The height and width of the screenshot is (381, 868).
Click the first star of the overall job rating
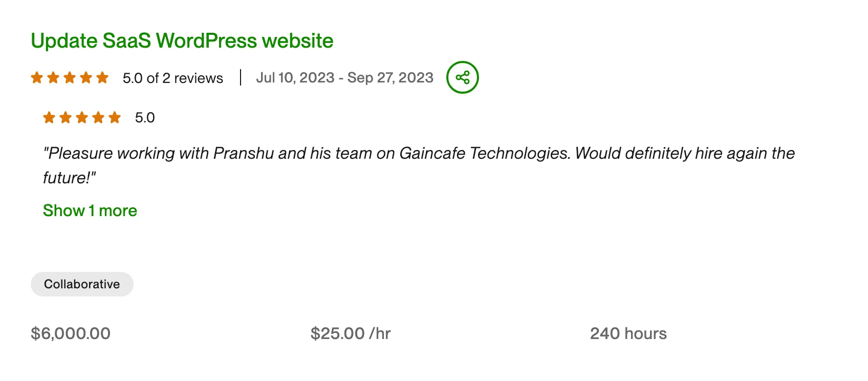coord(37,78)
